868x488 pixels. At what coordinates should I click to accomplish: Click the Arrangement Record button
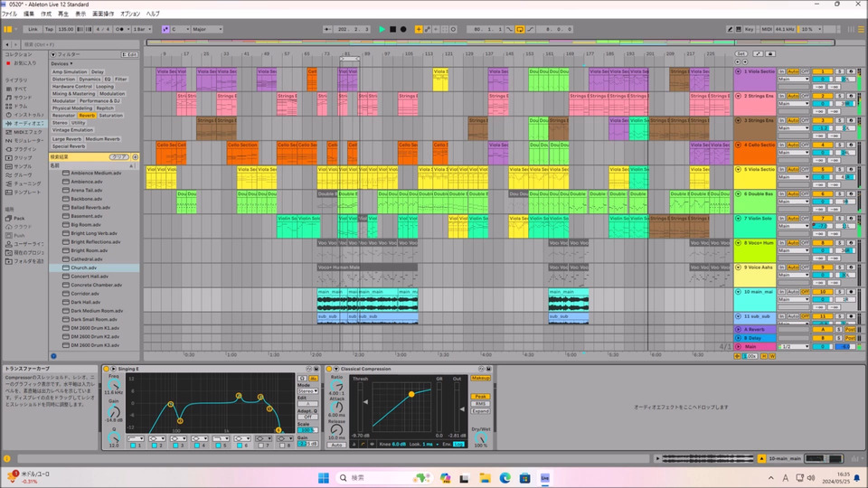pos(403,29)
